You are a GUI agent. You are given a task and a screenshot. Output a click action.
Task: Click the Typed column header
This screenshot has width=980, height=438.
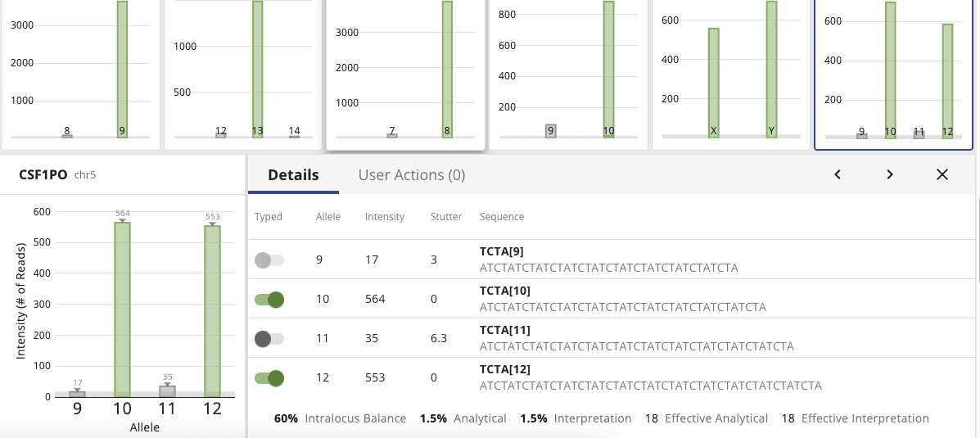[x=268, y=217]
